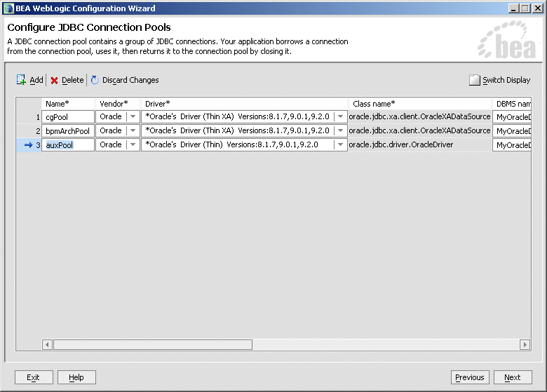The image size is (547, 392).
Task: Open Vendor dropdown for auxPool row
Action: (133, 144)
